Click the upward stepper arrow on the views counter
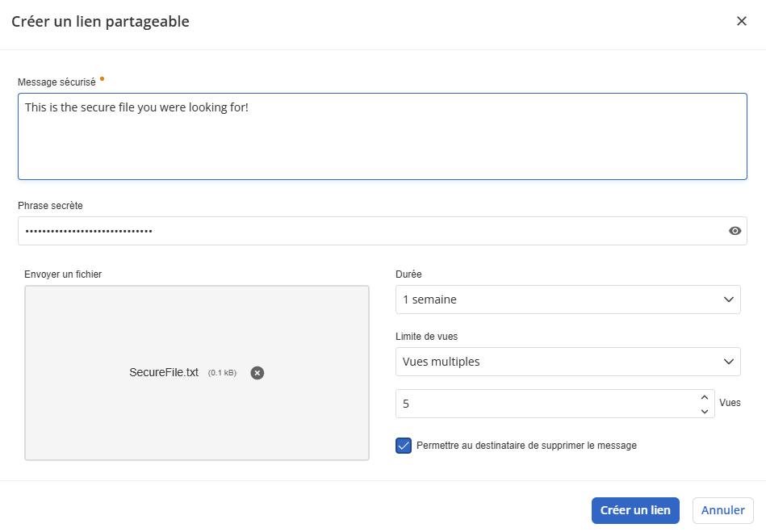The image size is (766, 532). click(704, 397)
